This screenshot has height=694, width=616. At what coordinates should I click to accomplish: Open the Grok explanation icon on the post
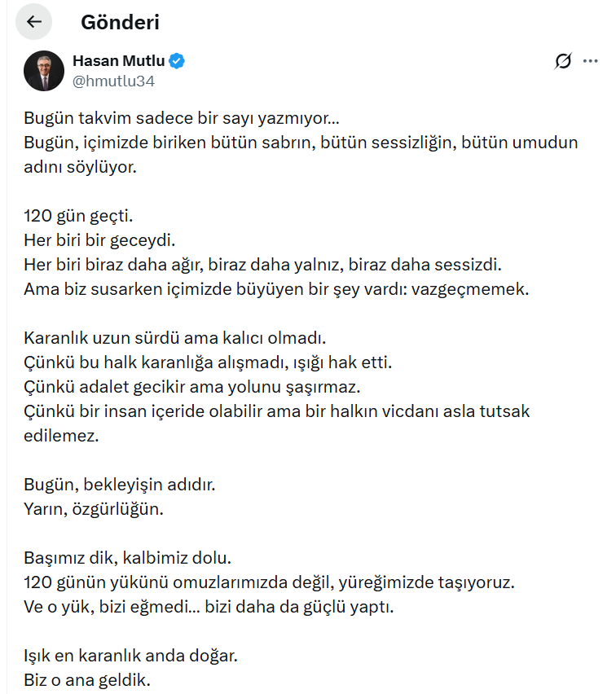(563, 60)
